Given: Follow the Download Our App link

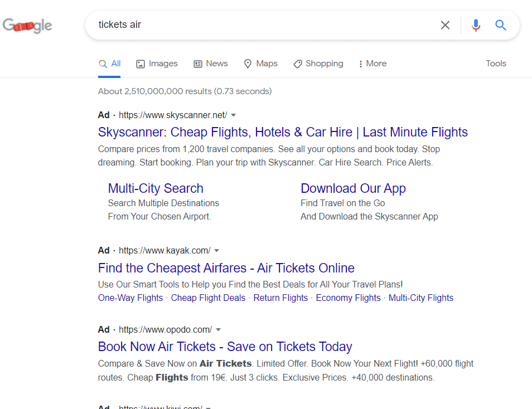Looking at the screenshot, I should coord(353,188).
